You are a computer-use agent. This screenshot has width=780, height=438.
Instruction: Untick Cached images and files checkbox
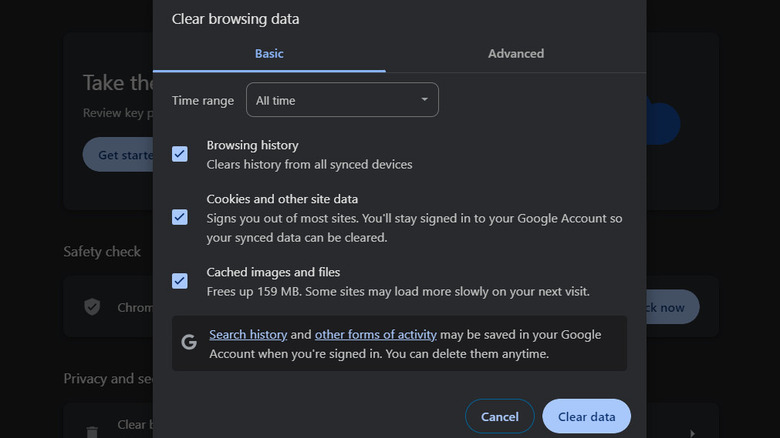tap(180, 281)
